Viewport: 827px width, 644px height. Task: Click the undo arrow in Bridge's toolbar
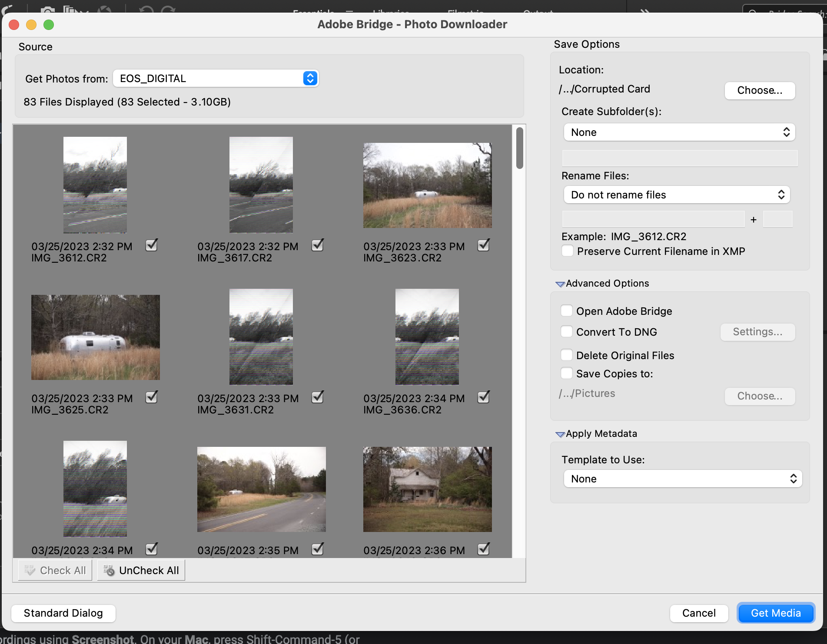146,10
